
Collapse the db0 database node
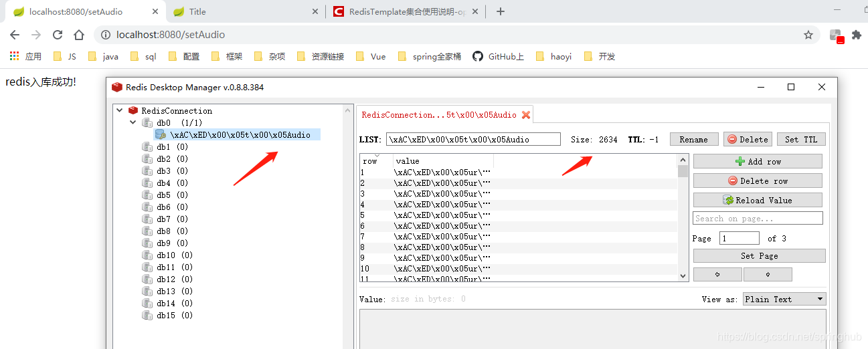coord(133,123)
